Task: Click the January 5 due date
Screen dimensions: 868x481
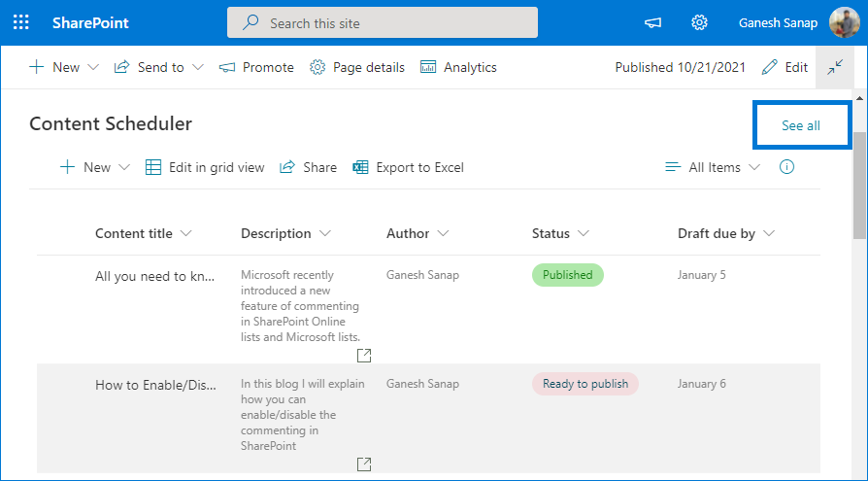Action: click(701, 275)
